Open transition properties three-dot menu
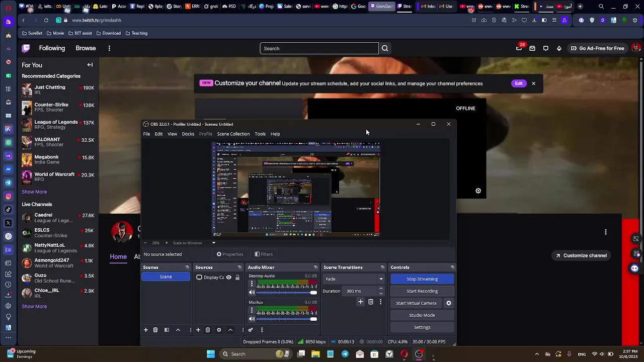The height and width of the screenshot is (362, 644). click(380, 302)
